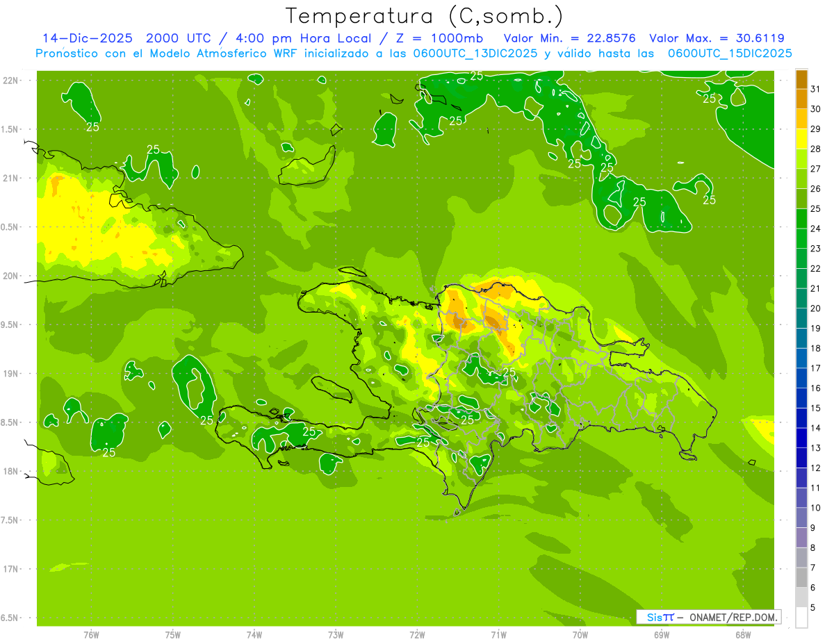Click the '75W' longitude axis label
The image size is (834, 644).
[173, 635]
